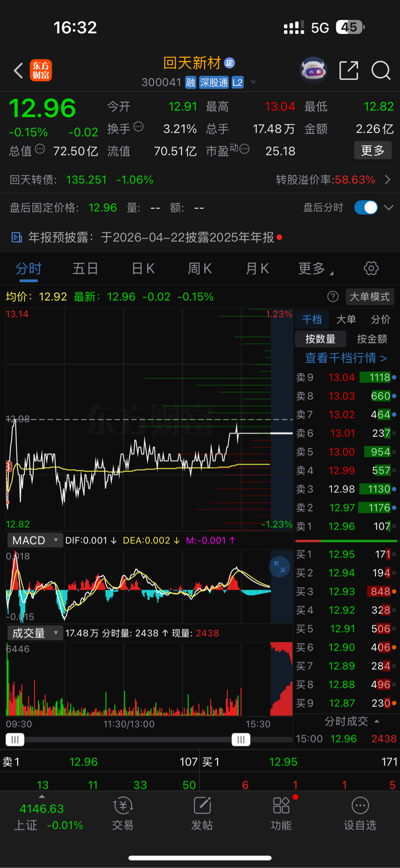Tap the left timeline slider handle
400x868 pixels.
tap(15, 739)
